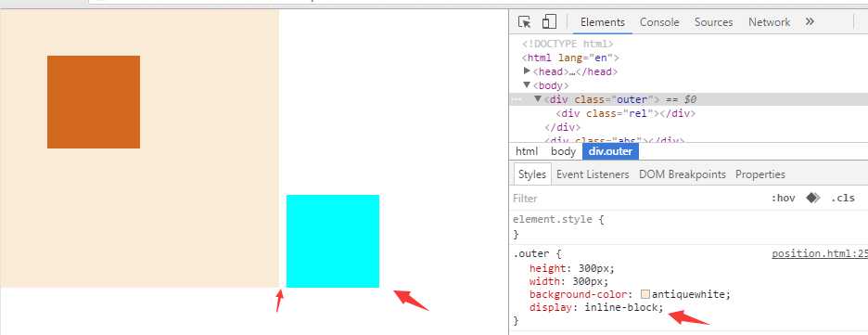
Task: Toggle the .cls classes button
Action: click(x=843, y=199)
